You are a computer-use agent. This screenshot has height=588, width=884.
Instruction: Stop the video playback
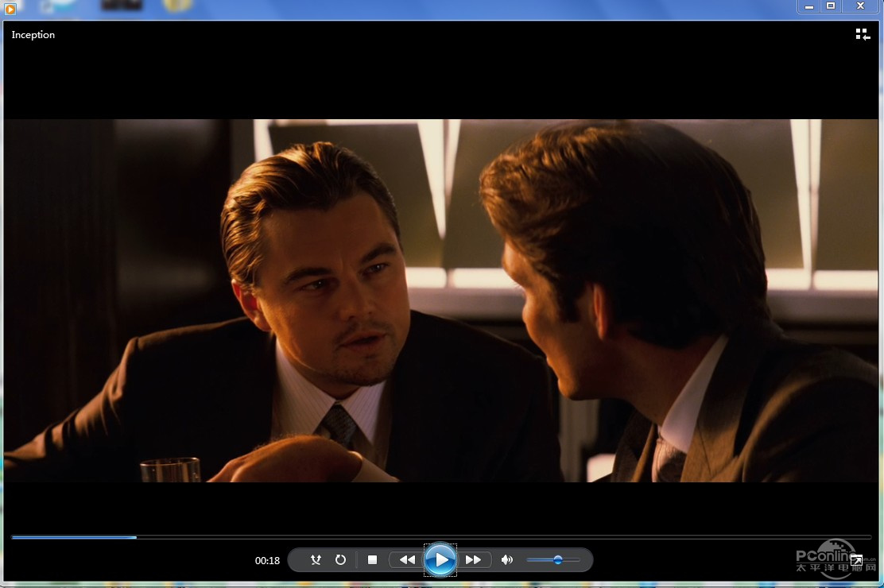coord(372,560)
